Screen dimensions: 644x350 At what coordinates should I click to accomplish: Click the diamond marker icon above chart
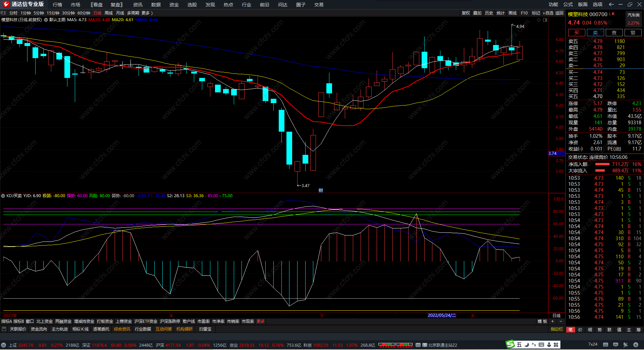[539, 20]
